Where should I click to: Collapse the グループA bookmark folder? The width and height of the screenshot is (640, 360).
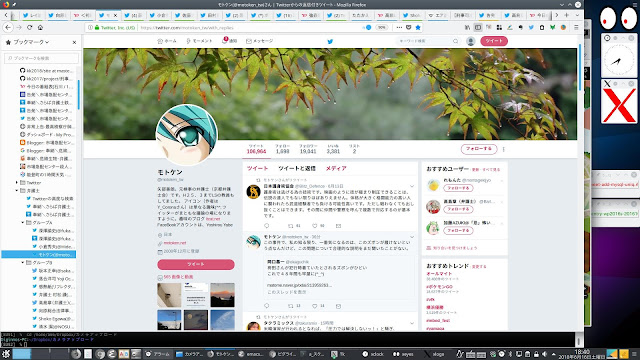coord(22,222)
